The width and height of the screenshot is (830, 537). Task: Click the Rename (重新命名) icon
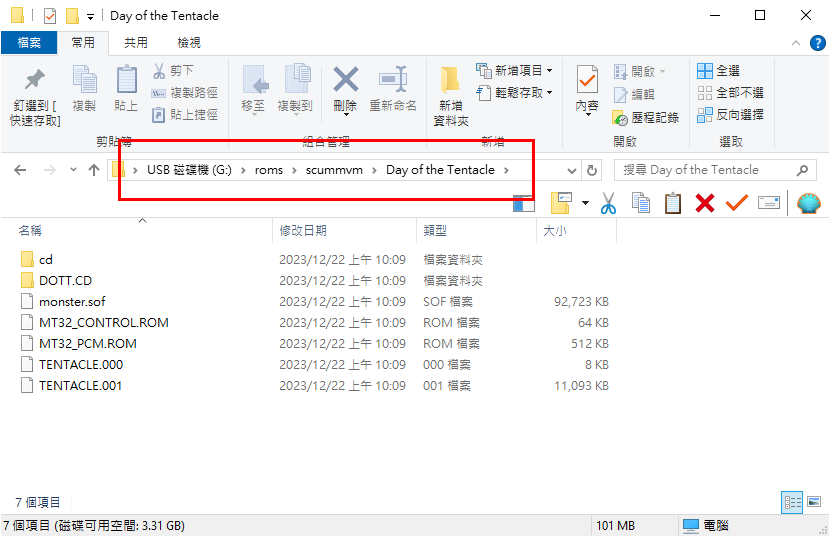393,79
